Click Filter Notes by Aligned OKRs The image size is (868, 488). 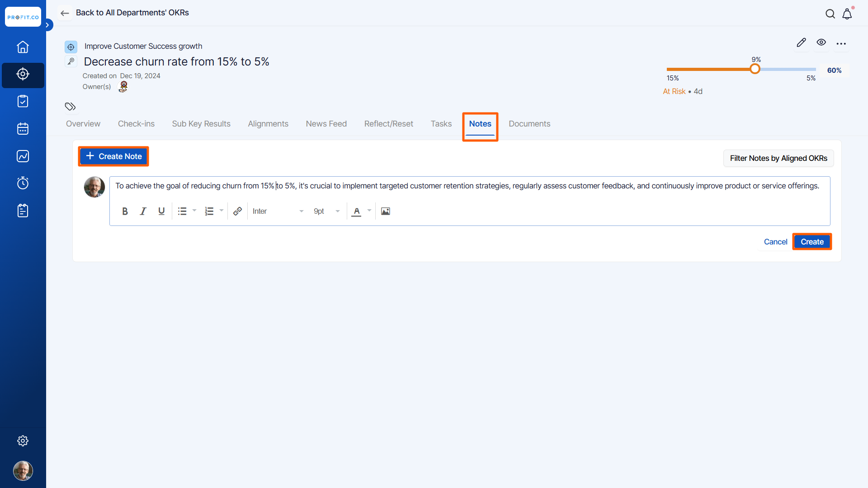pos(778,158)
